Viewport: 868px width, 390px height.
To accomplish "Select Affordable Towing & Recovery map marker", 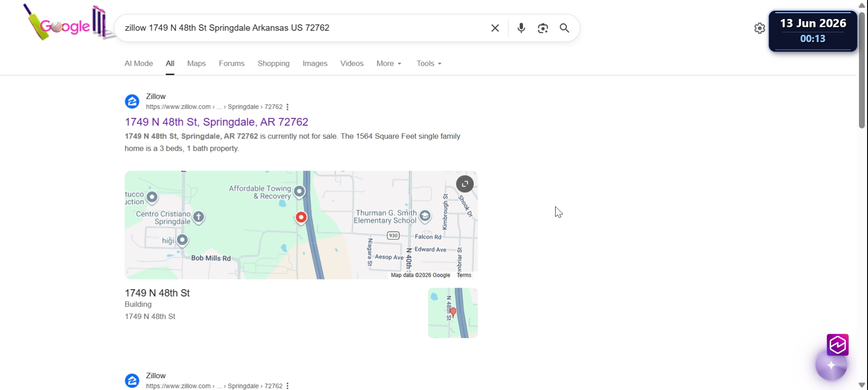I will click(x=299, y=191).
